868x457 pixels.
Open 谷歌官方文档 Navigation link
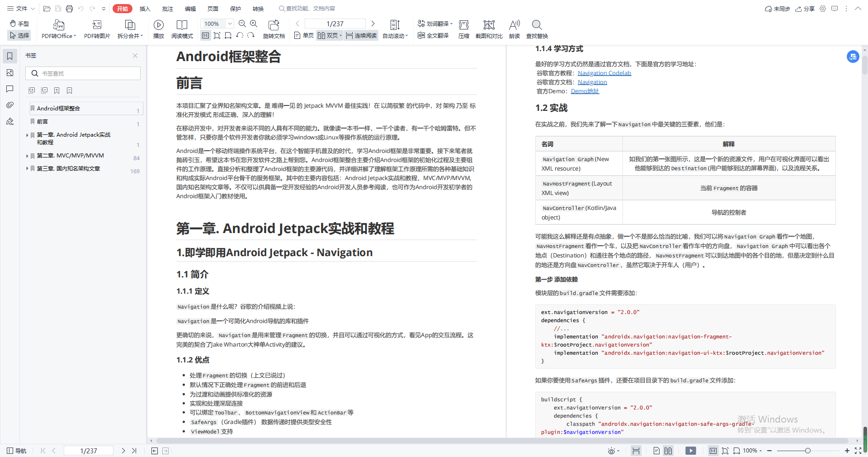coord(592,82)
